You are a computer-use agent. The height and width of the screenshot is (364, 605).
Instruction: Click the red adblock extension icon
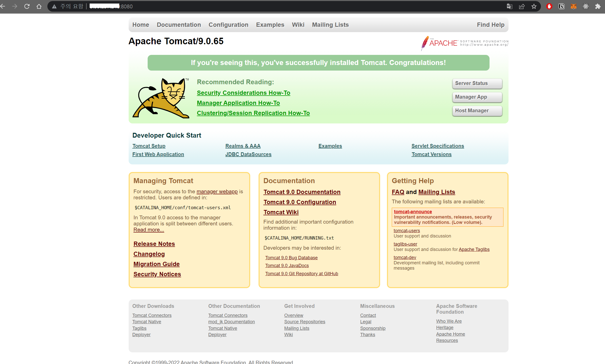coord(549,6)
